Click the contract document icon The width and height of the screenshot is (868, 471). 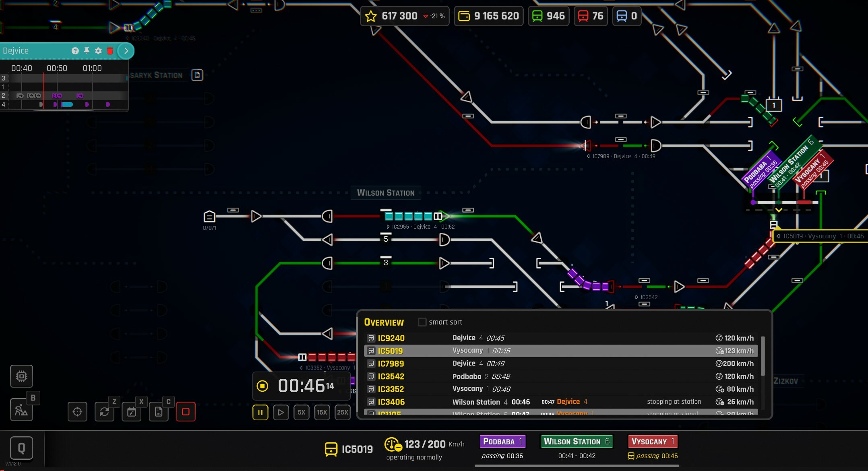[x=159, y=412]
